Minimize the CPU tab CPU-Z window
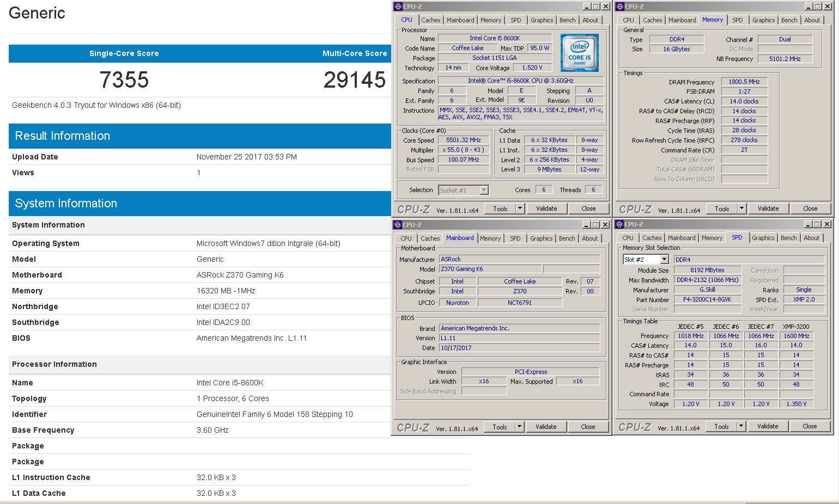Image resolution: width=839 pixels, height=504 pixels. (587, 7)
